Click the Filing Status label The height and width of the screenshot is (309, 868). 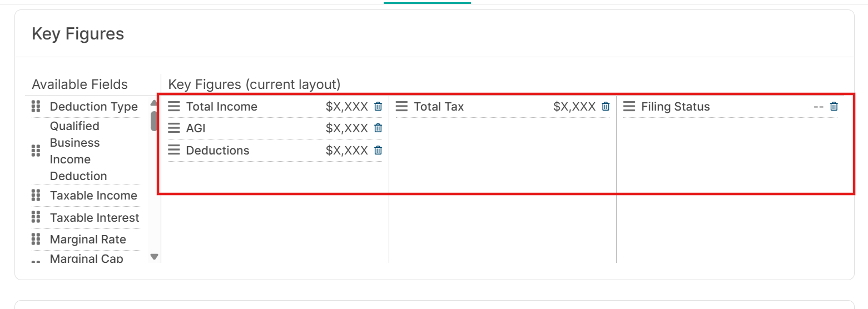676,107
